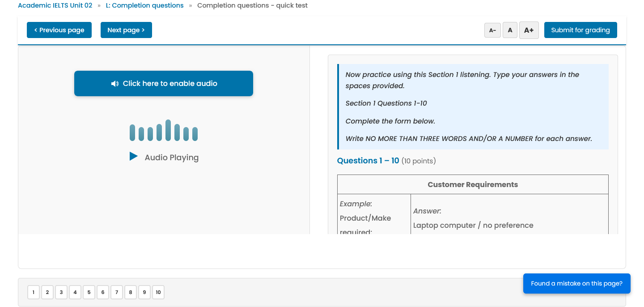The width and height of the screenshot is (644, 307).
Task: Decrease font size with A- button
Action: point(492,30)
